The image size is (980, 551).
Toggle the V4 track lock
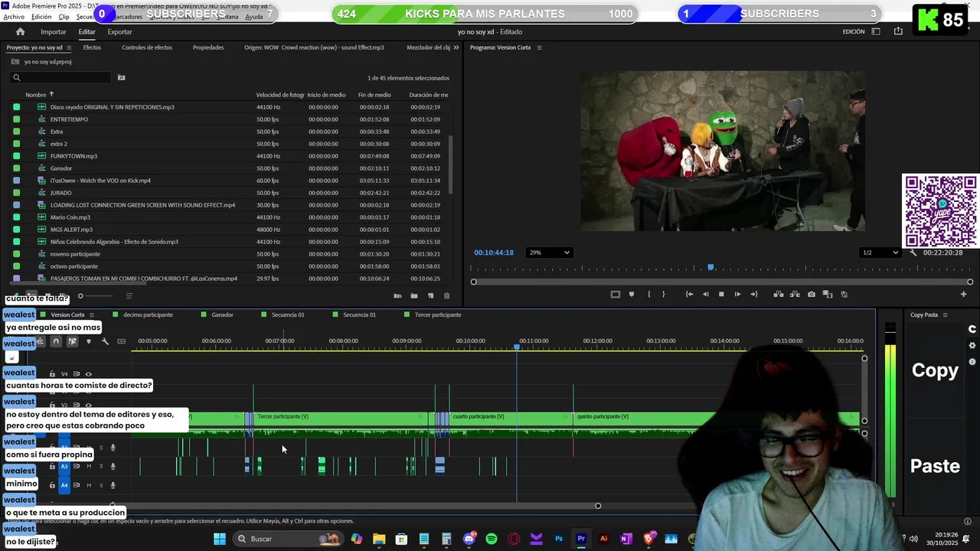[52, 374]
